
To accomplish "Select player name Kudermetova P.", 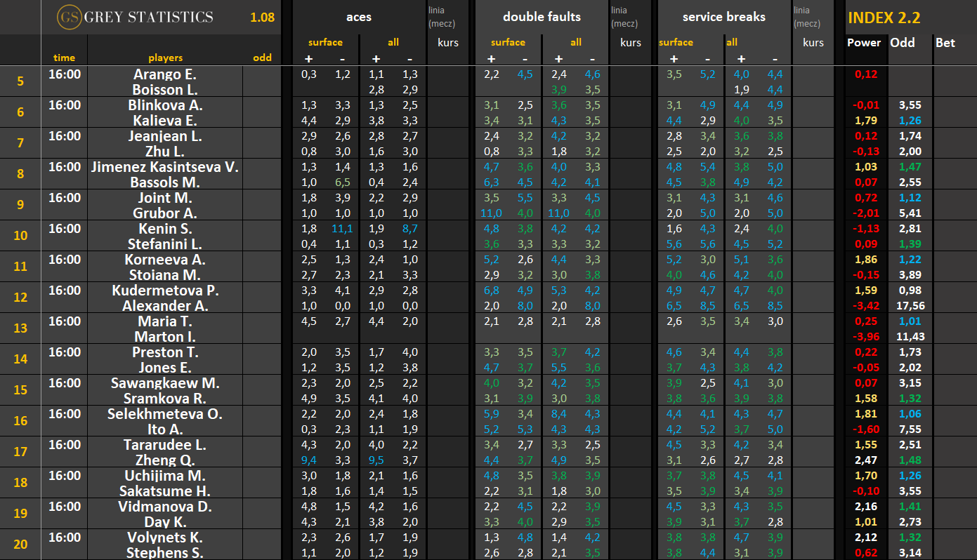I will pos(165,291).
